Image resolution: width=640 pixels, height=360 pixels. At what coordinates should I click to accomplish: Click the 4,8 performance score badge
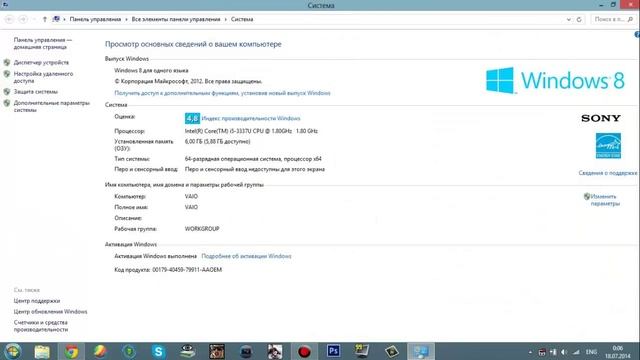[192, 118]
